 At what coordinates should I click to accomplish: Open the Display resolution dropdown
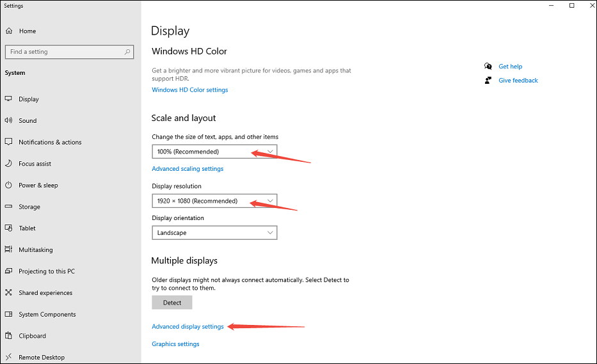[214, 201]
